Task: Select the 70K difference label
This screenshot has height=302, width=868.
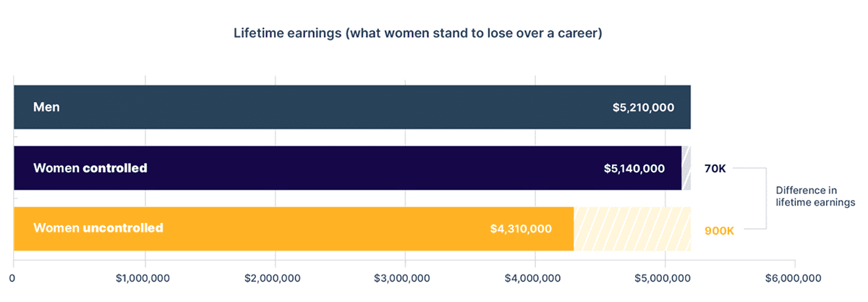Action: click(x=715, y=169)
